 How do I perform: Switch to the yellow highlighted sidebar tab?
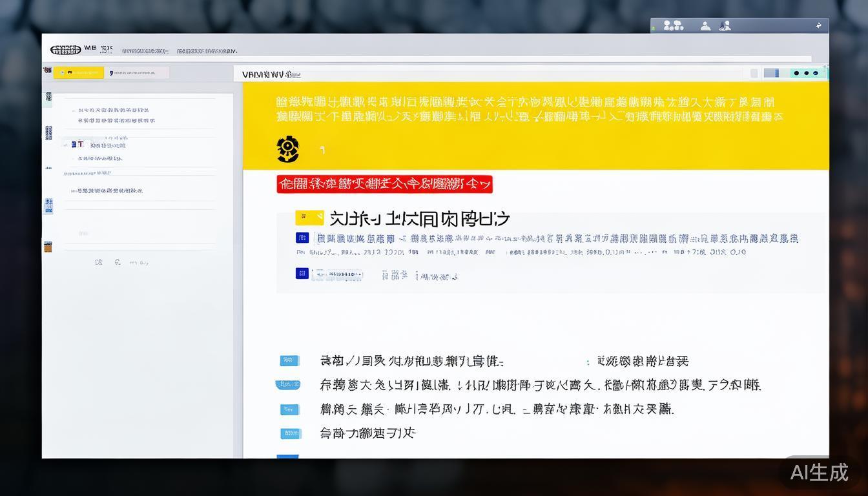[x=77, y=73]
